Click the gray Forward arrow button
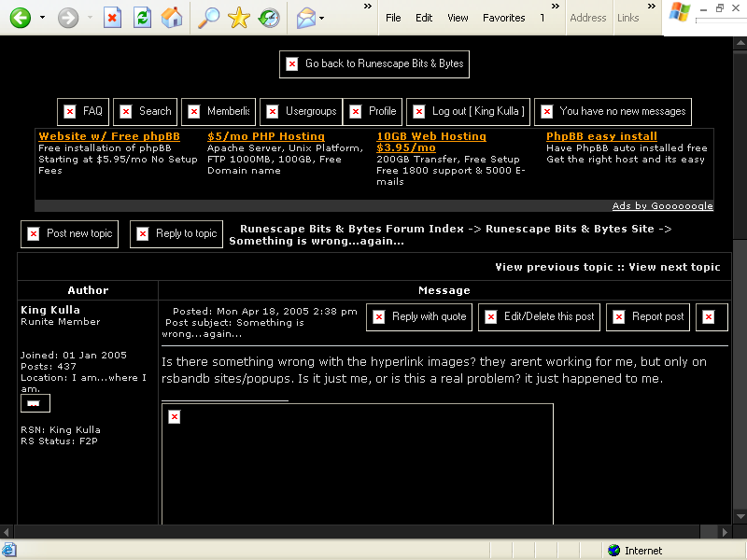The height and width of the screenshot is (560, 747). tap(68, 18)
